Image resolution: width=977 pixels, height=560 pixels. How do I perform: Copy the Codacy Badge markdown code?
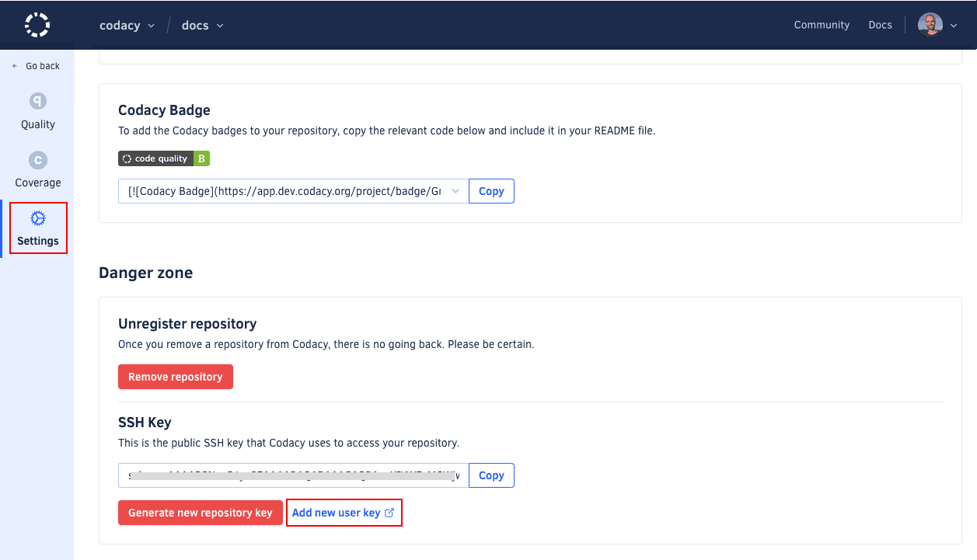coord(491,190)
